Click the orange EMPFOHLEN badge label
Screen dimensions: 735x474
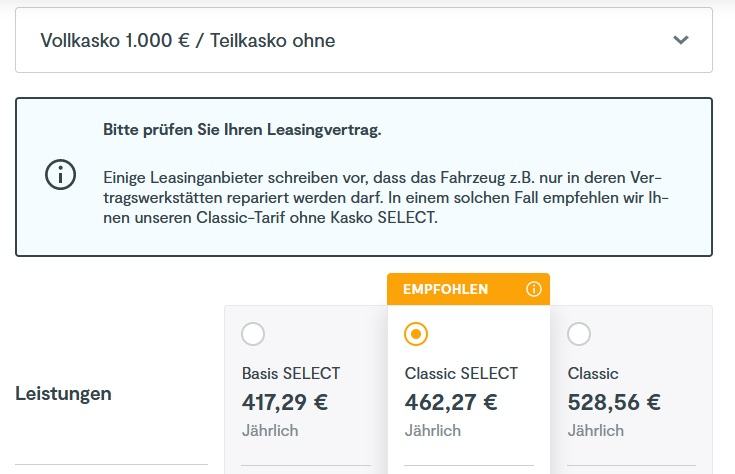[x=446, y=289]
